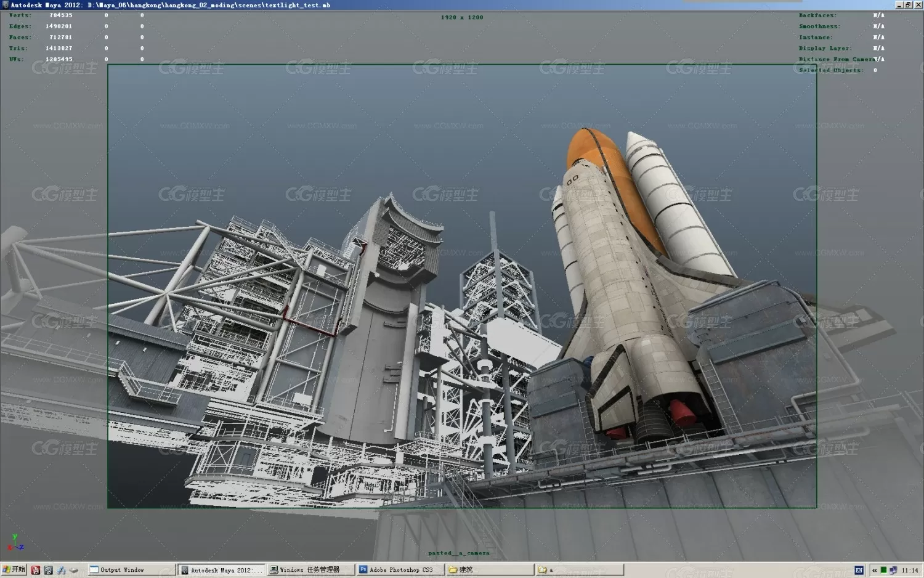Viewport: 924px width, 578px height.
Task: Click the Maya title bar app icon
Action: [x=5, y=4]
